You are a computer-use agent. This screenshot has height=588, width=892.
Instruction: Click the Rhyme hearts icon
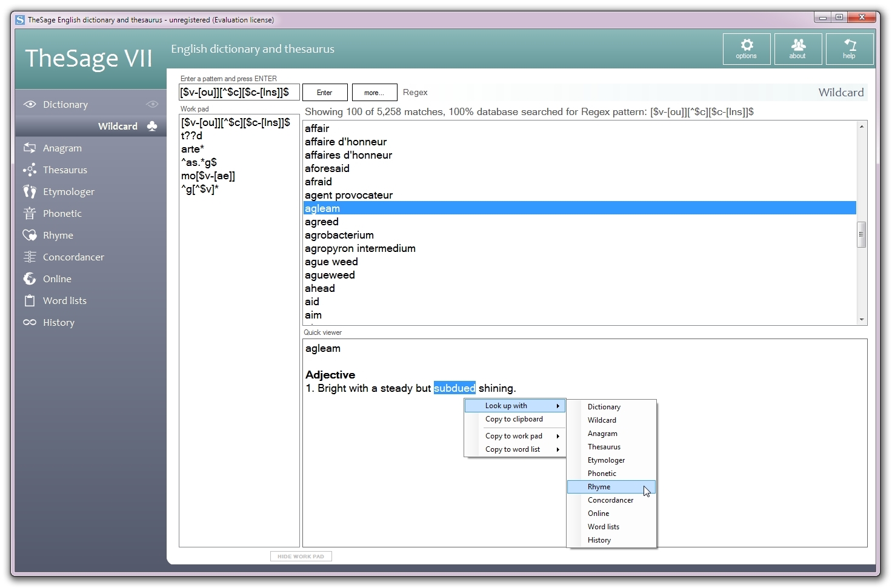click(30, 235)
